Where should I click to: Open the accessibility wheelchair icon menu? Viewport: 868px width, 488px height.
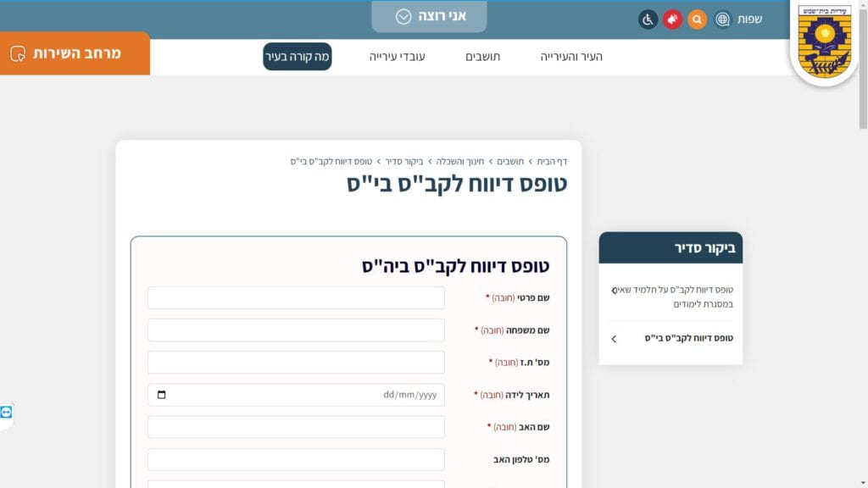pyautogui.click(x=648, y=19)
